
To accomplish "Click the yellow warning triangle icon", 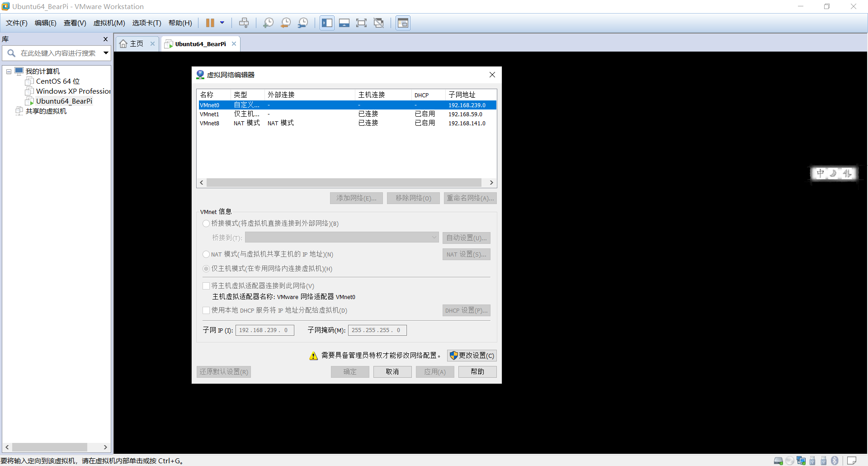I will tap(313, 356).
